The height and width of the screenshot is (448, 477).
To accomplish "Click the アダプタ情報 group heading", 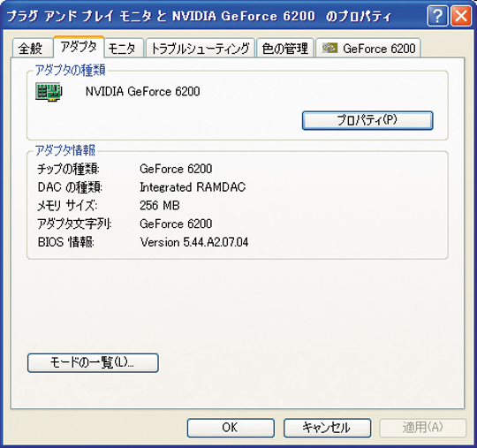I will click(65, 150).
